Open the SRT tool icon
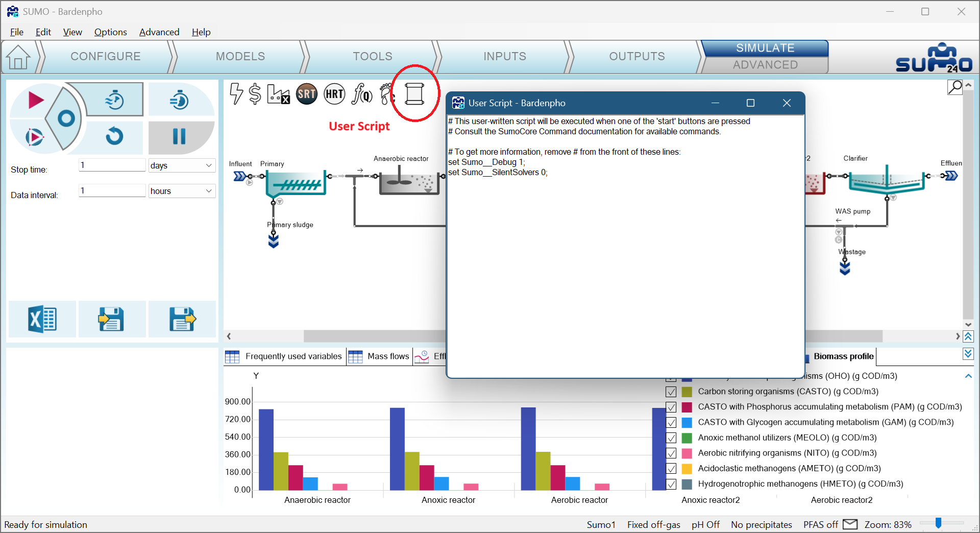 coord(307,94)
